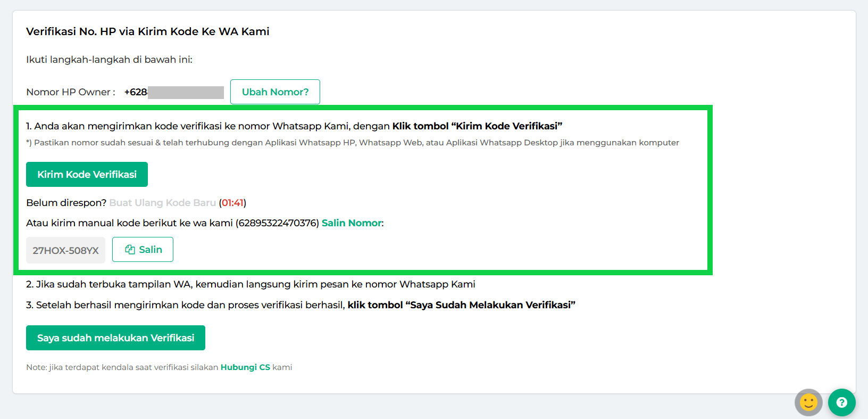868x419 pixels.
Task: Click the greyed "Buat Ulang Kode Baru" link
Action: point(162,203)
